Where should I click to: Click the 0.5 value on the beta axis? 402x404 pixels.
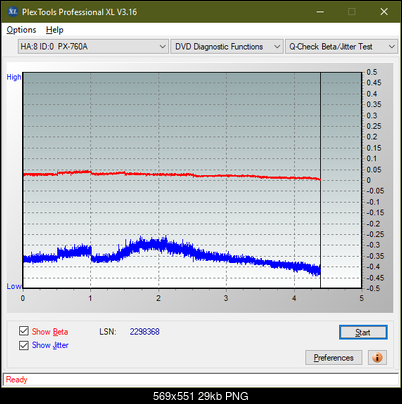372,72
